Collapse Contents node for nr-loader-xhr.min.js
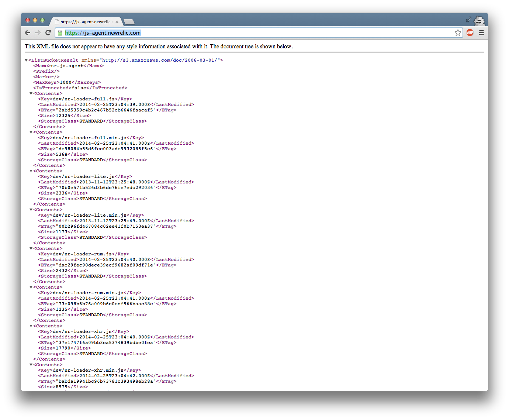Screen dimensions: 509x420 (31, 365)
